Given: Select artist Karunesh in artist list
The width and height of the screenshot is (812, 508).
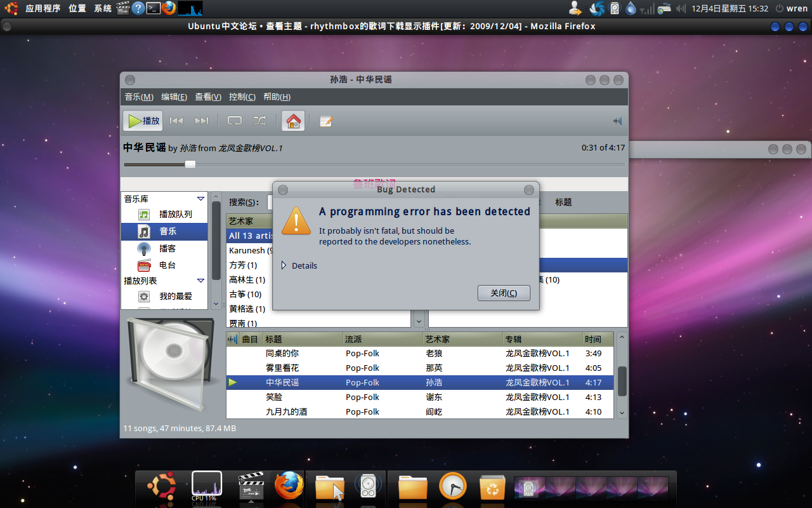Looking at the screenshot, I should 250,250.
